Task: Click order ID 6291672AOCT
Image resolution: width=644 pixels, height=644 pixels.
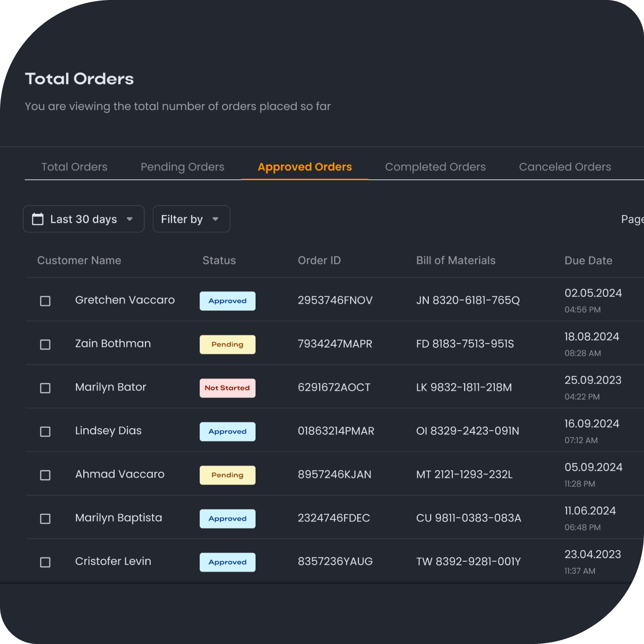Action: coord(334,388)
